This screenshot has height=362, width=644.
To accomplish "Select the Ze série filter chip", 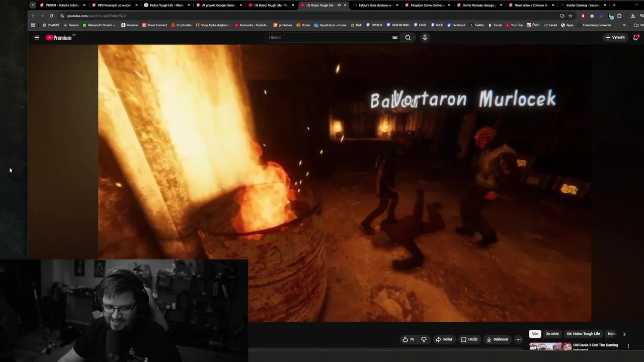I will (x=552, y=334).
